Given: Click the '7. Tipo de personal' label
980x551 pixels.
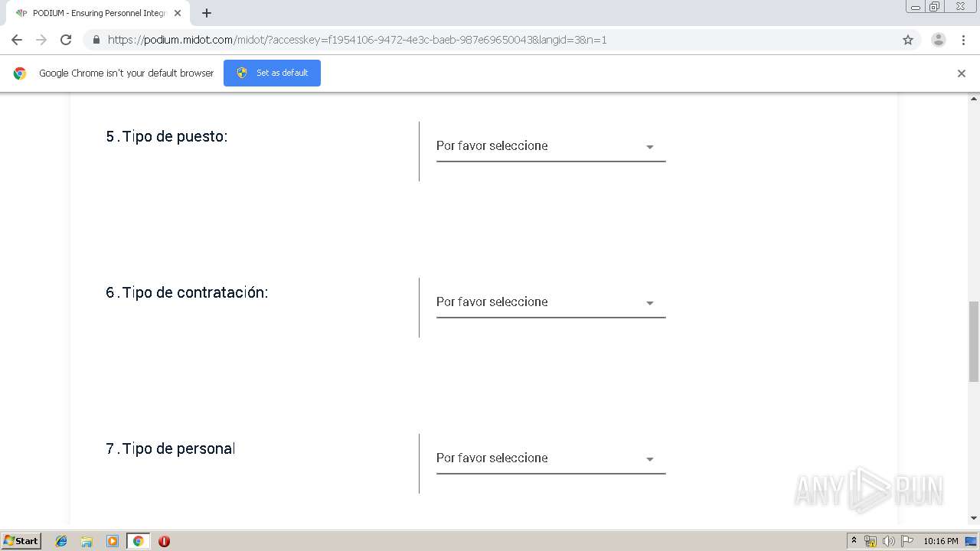Looking at the screenshot, I should tap(170, 449).
